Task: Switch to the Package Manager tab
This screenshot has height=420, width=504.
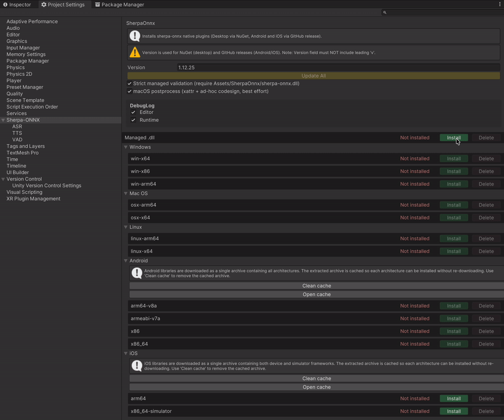Action: click(120, 5)
